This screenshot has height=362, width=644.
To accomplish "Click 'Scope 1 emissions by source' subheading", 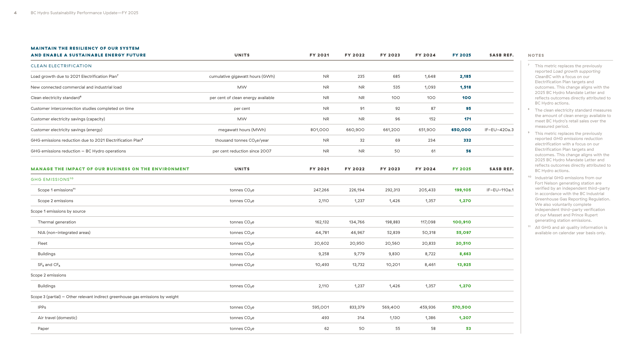I will click(x=58, y=211).
